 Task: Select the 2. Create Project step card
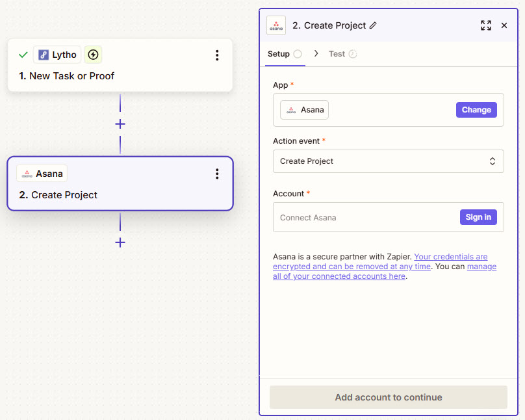point(120,183)
